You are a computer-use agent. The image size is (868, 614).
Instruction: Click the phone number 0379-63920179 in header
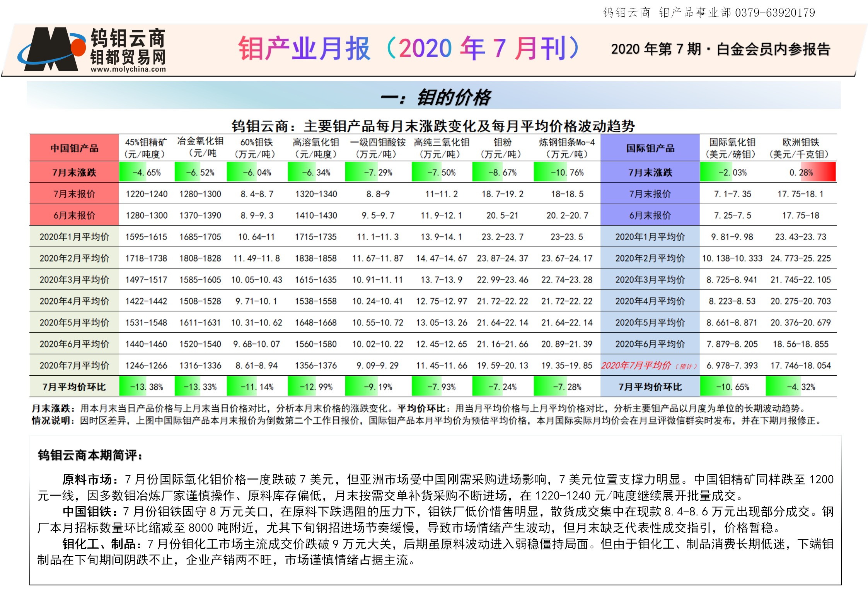pyautogui.click(x=775, y=13)
